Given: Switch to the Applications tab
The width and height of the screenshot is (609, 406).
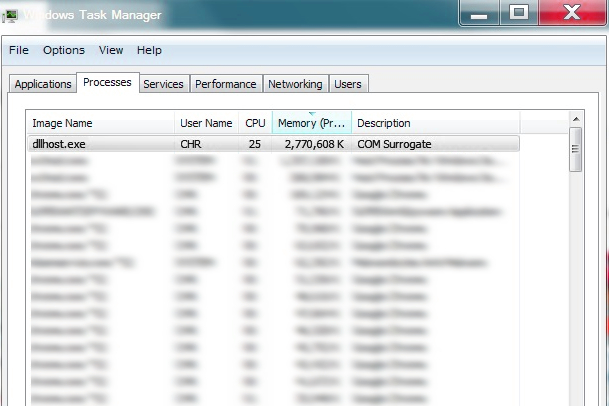Looking at the screenshot, I should [43, 84].
